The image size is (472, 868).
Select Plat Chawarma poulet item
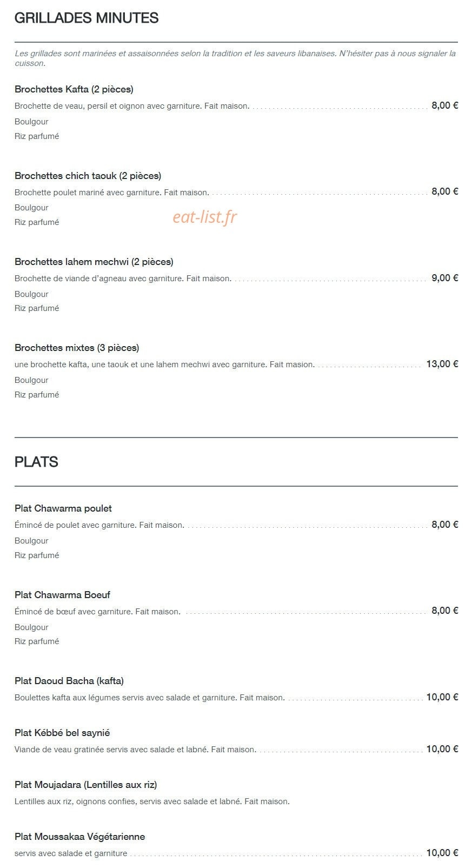(63, 508)
